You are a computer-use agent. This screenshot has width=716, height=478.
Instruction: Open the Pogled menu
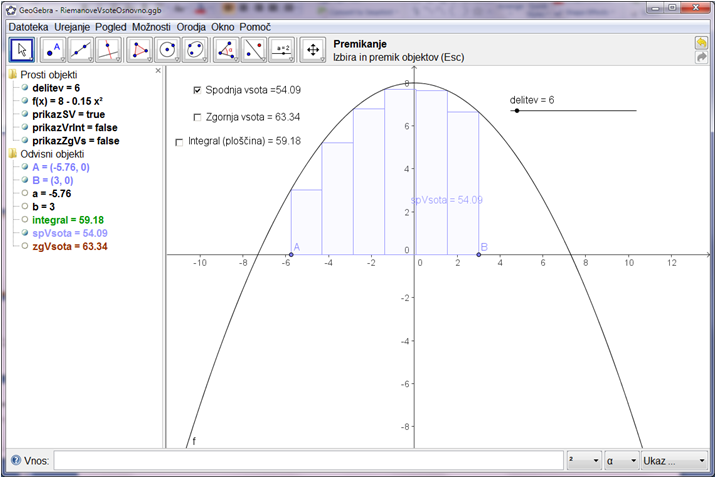[111, 27]
